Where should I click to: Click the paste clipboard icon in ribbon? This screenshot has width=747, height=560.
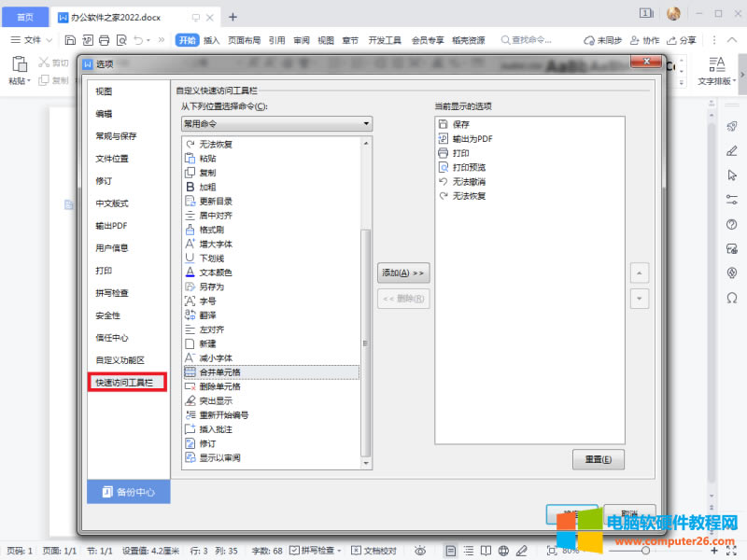click(19, 63)
